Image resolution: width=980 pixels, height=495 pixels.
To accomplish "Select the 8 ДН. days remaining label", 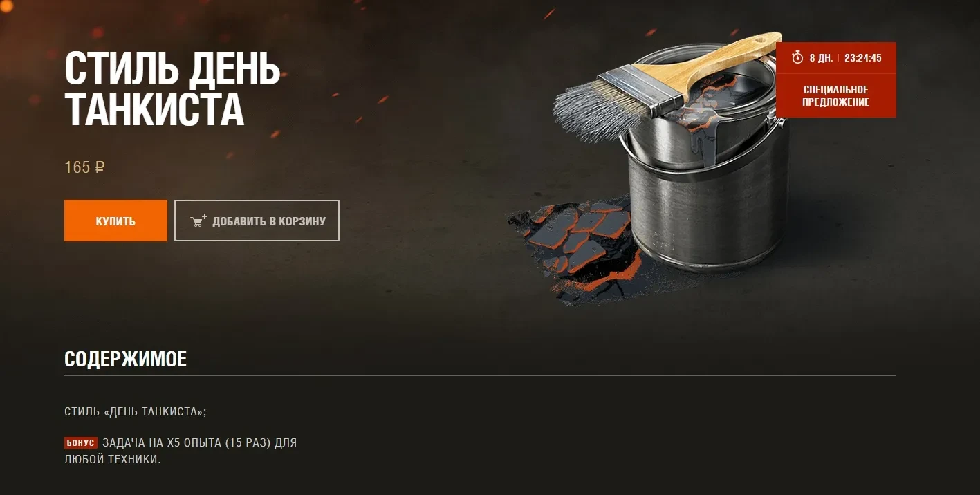I will click(821, 58).
